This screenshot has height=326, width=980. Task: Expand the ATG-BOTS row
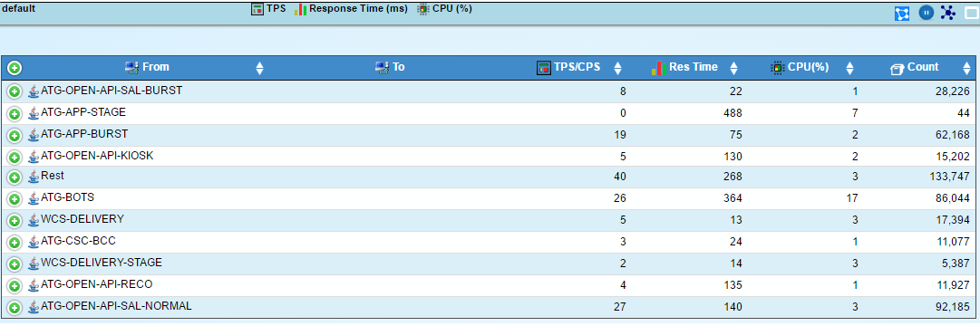click(15, 199)
